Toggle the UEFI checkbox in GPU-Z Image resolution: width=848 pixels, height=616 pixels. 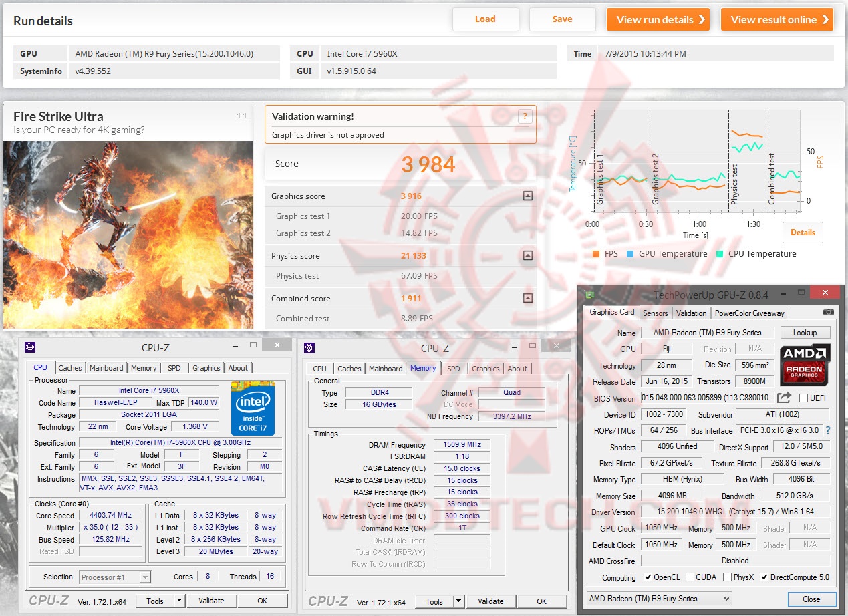pyautogui.click(x=803, y=398)
